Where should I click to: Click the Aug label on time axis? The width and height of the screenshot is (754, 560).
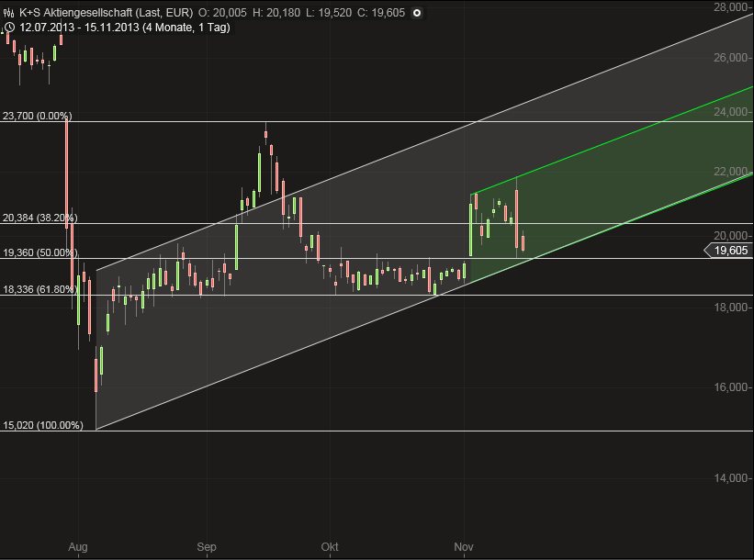[78, 547]
